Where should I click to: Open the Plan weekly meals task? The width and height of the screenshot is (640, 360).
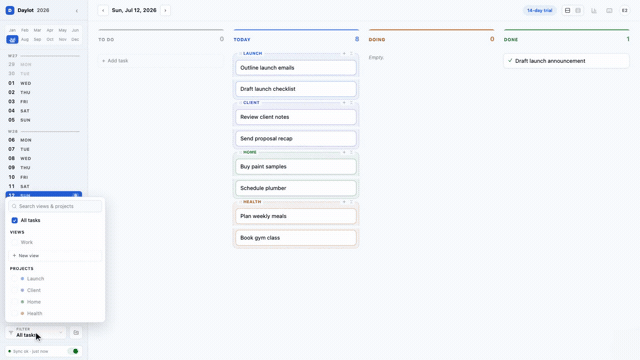[x=296, y=216]
